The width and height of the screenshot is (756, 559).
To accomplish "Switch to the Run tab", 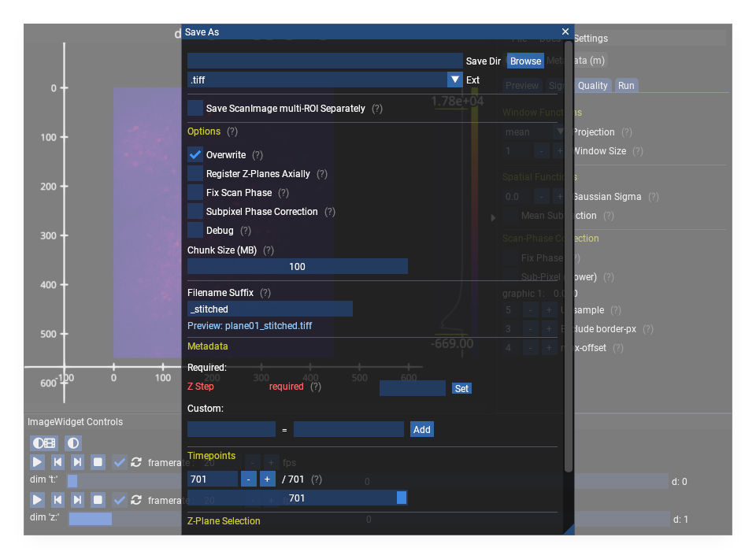I will tap(626, 86).
